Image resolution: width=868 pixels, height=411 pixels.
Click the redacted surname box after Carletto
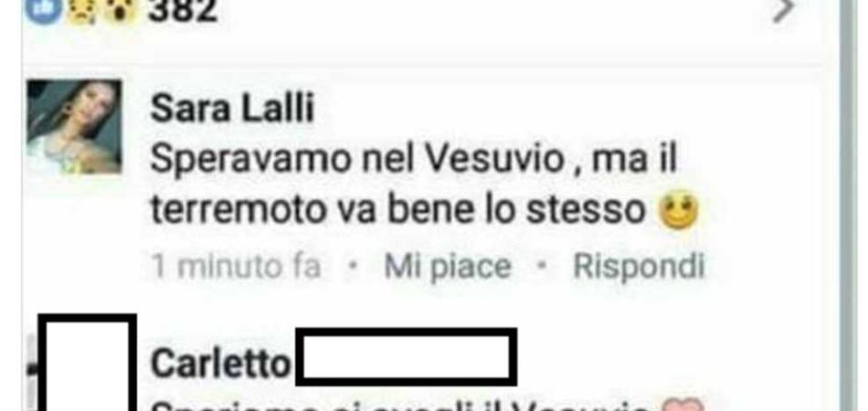[407, 356]
